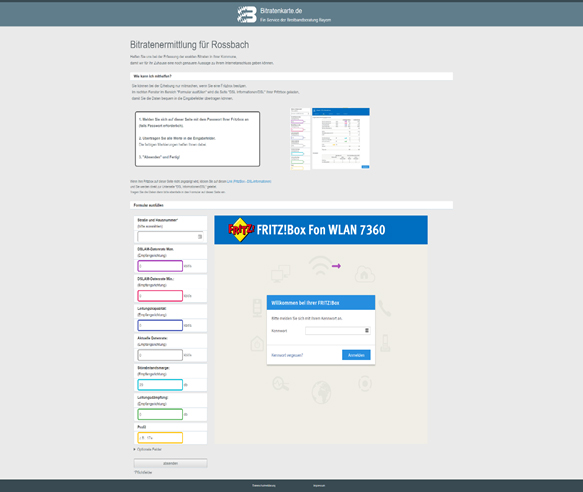Click the key icon inside the Kennwort field
This screenshot has height=492, width=583.
coord(367,330)
